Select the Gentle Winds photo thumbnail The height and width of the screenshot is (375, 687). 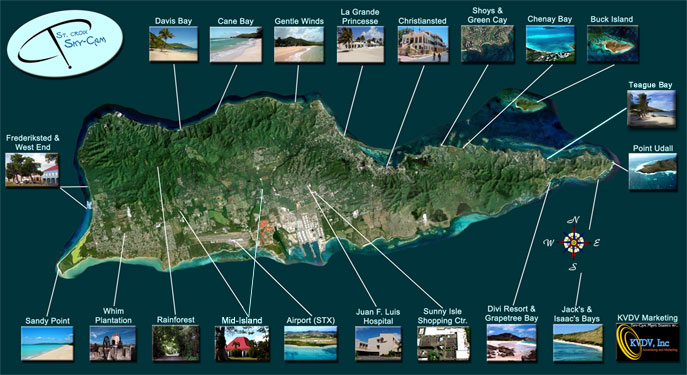click(299, 44)
